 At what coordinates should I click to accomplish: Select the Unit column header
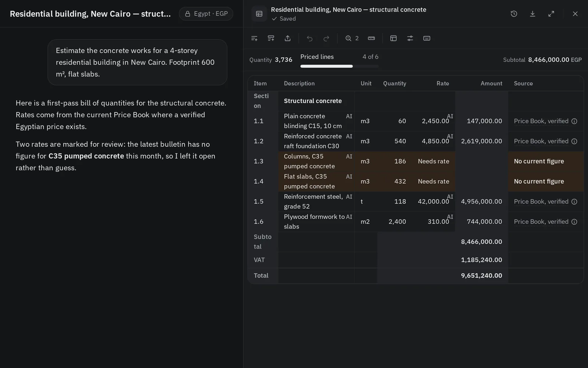click(x=366, y=84)
